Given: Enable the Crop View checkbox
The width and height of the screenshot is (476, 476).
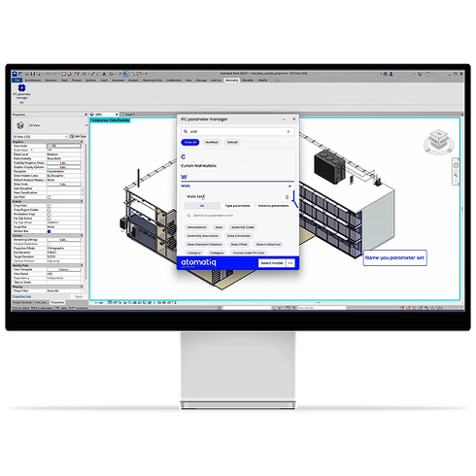Looking at the screenshot, I should [x=49, y=206].
